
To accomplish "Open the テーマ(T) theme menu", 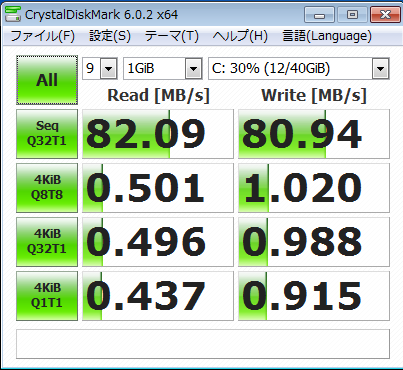I will coord(172,36).
